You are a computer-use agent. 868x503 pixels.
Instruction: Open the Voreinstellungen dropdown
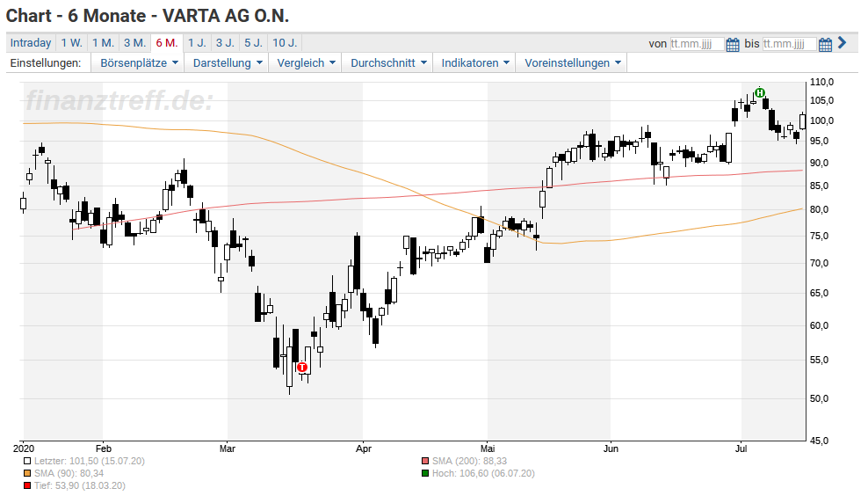(573, 63)
